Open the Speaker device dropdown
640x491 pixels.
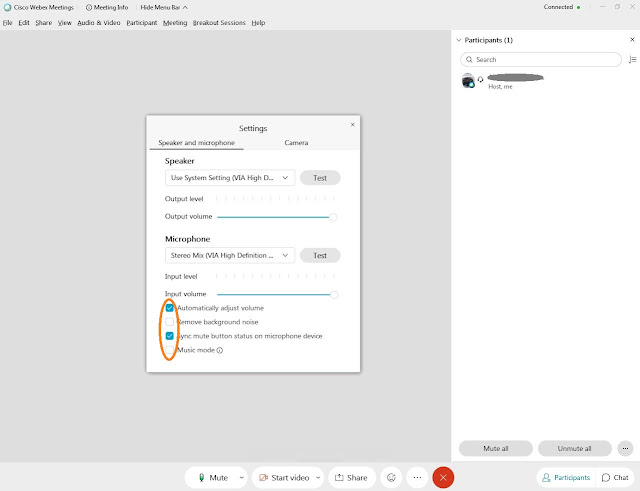click(x=230, y=178)
